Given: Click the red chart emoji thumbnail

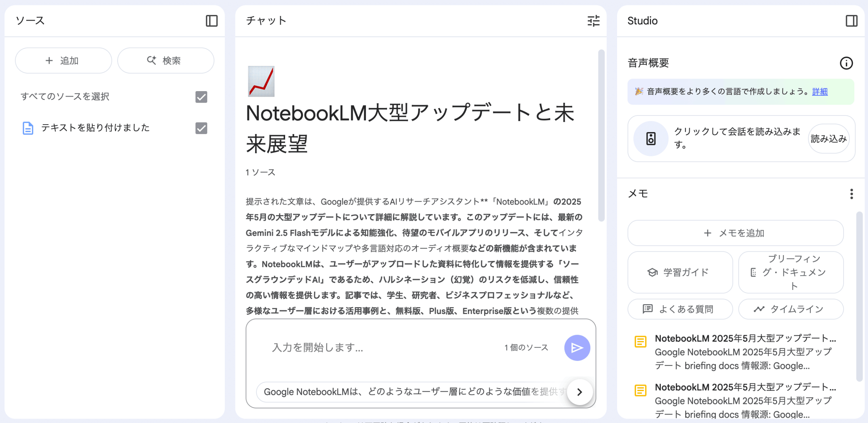Looking at the screenshot, I should pos(261,81).
